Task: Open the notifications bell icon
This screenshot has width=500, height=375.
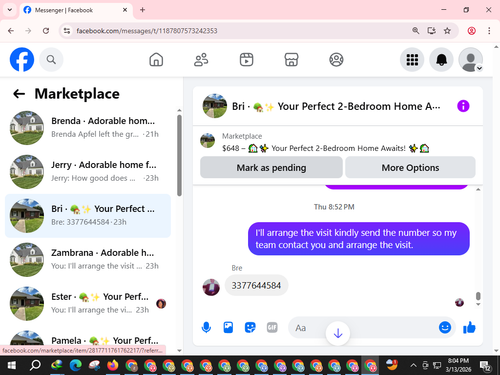Action: (x=441, y=60)
